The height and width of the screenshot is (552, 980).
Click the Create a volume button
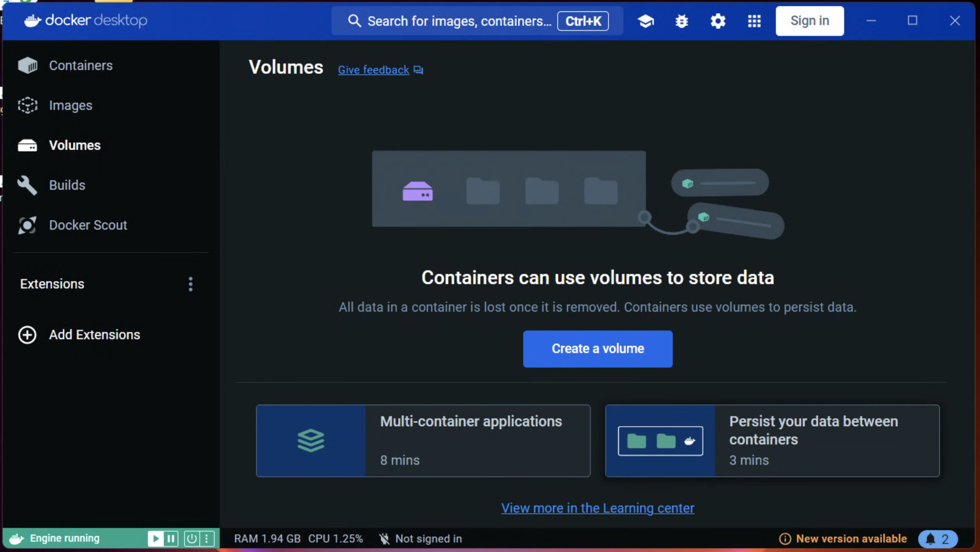pos(598,349)
